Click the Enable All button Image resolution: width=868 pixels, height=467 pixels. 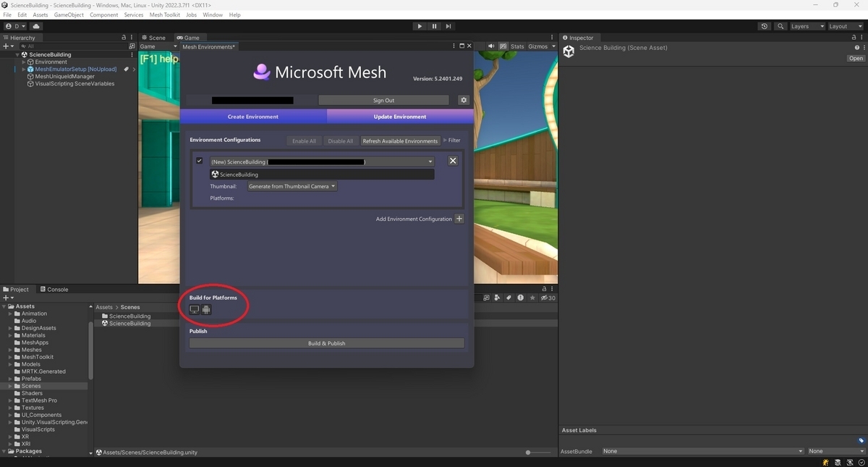[x=304, y=140]
